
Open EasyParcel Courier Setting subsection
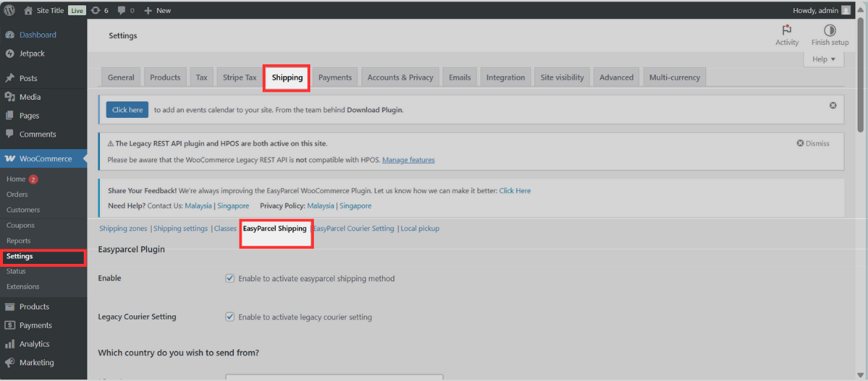(x=354, y=228)
